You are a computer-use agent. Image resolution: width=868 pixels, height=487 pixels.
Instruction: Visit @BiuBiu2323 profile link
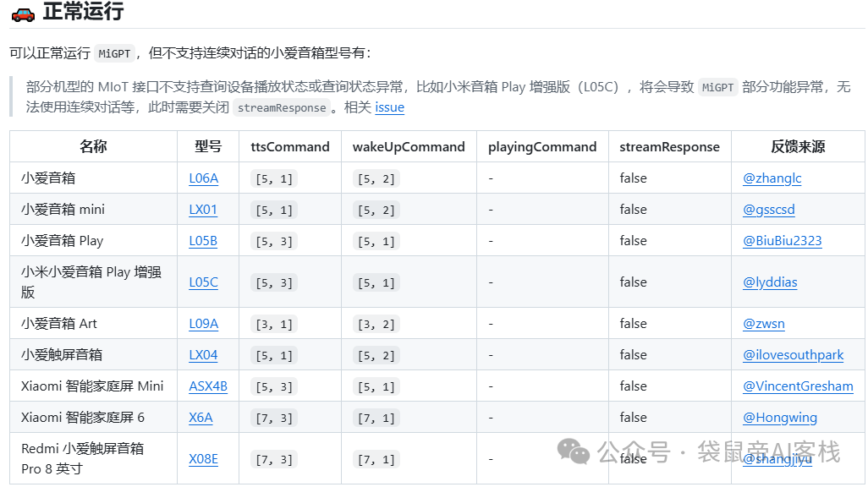(783, 241)
